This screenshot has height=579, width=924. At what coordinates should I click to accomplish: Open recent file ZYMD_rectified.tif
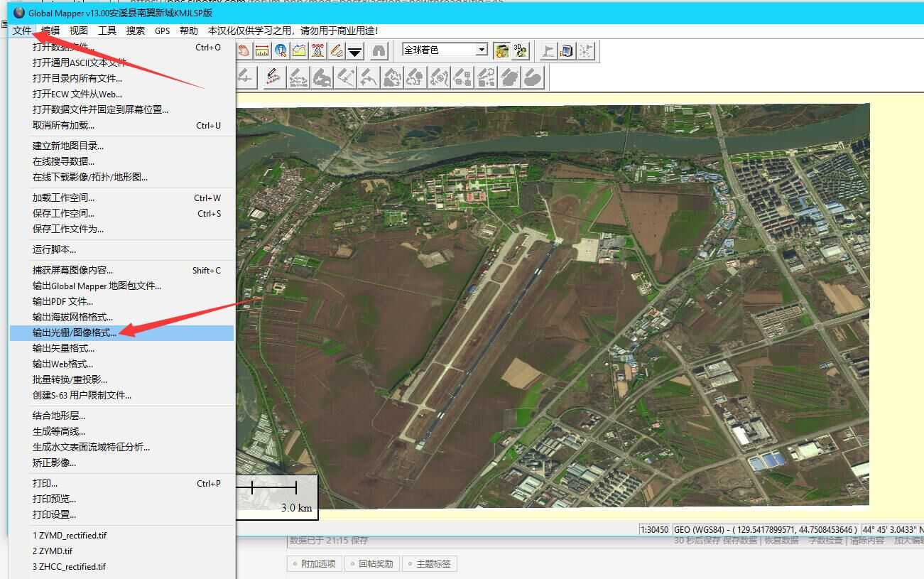coord(70,535)
